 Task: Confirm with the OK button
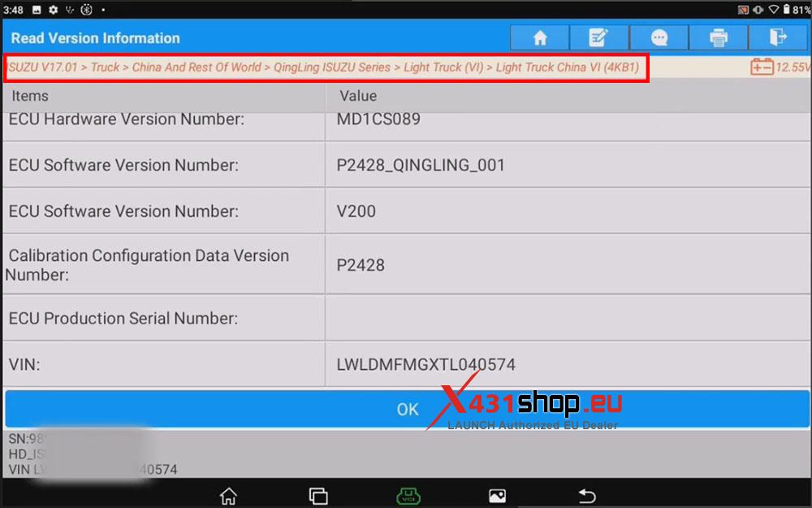pyautogui.click(x=407, y=409)
